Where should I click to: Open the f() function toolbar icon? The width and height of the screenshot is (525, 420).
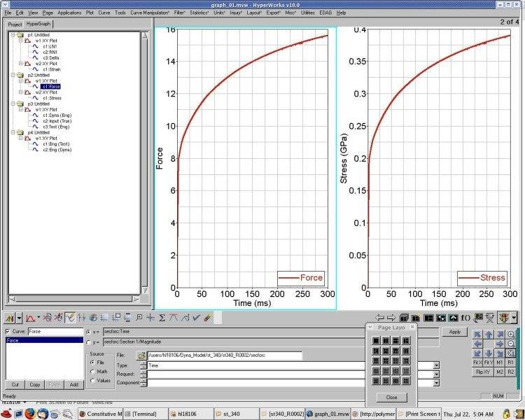tap(465, 318)
